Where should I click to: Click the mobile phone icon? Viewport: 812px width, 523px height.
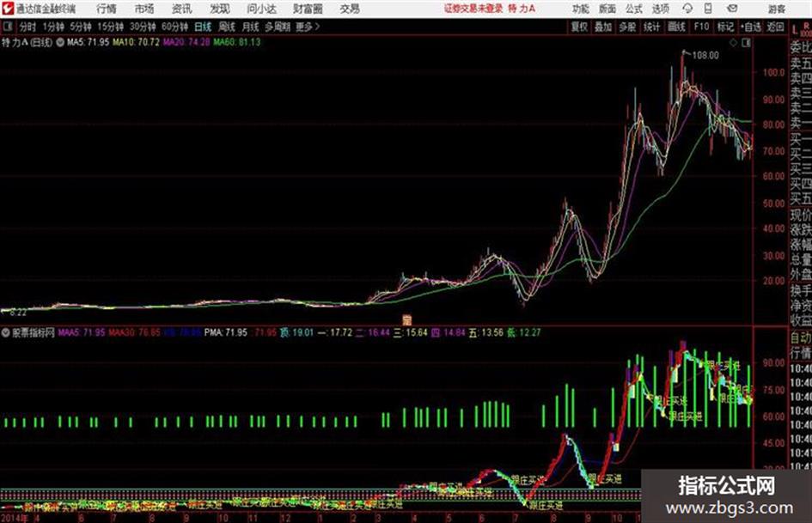click(708, 9)
